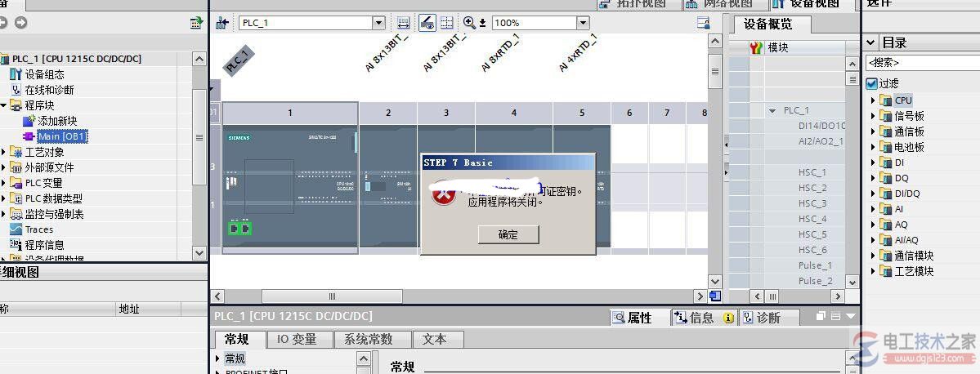Expand the PLC 数据类型 folder
Screen dimensions: 980x374
[x=3, y=198]
